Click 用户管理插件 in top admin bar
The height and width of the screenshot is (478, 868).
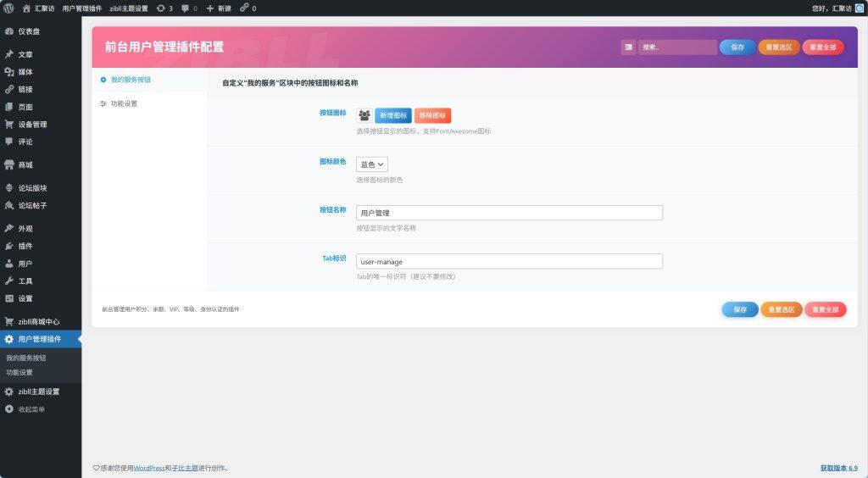(82, 8)
